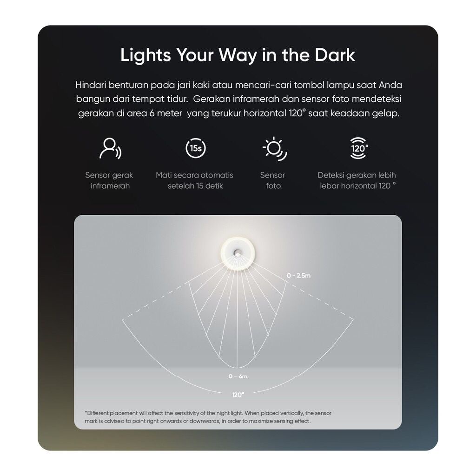The height and width of the screenshot is (476, 476).
Task: Click the infrared motion sensor person icon
Action: click(x=110, y=148)
